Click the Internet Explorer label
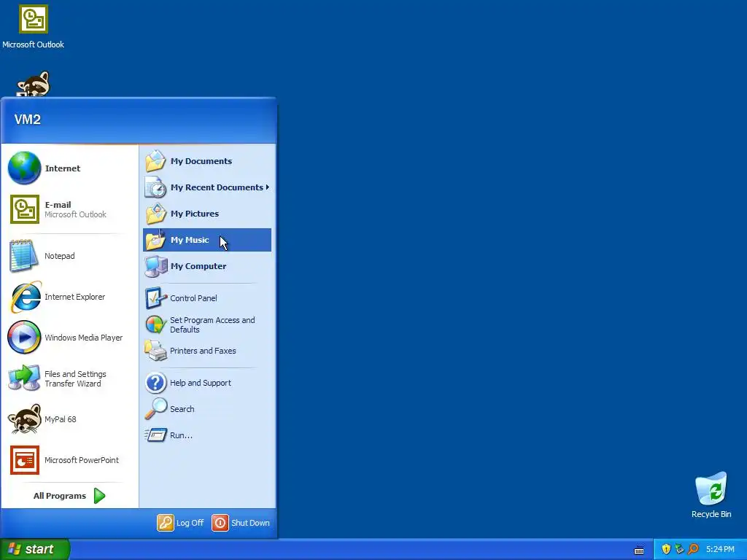The width and height of the screenshot is (747, 560). click(75, 297)
